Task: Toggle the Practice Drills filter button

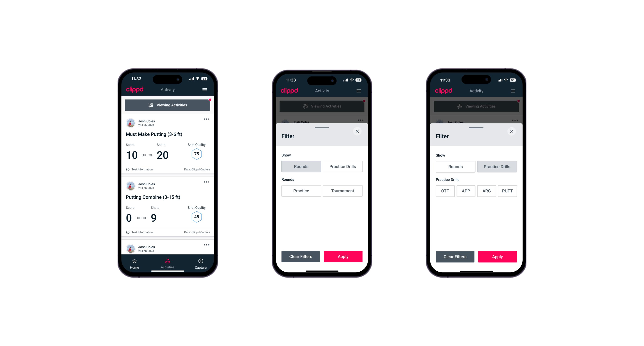Action: pos(342,167)
